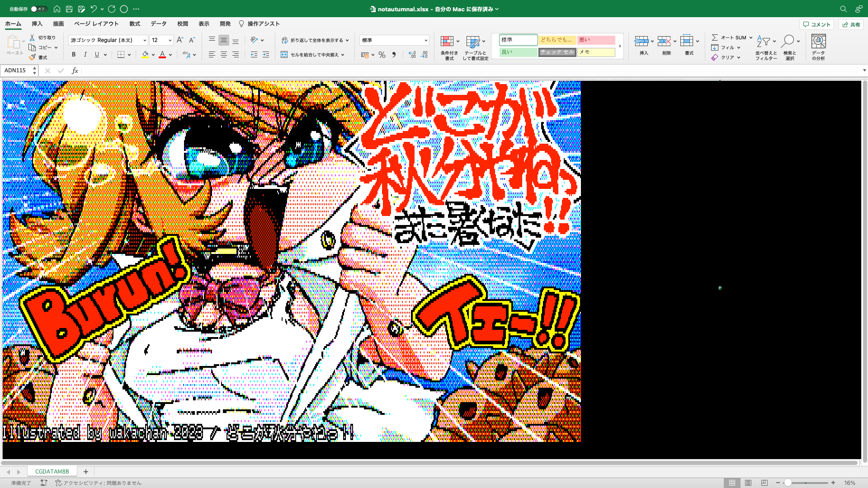Open the search magnifier in title bar
The width and height of the screenshot is (868, 488).
(x=843, y=9)
